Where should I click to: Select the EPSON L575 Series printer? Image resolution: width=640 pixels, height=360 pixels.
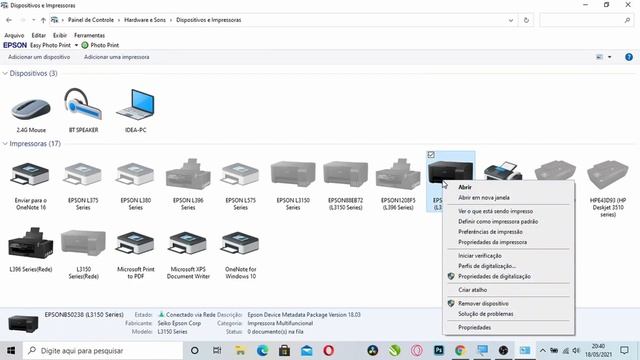(x=240, y=175)
